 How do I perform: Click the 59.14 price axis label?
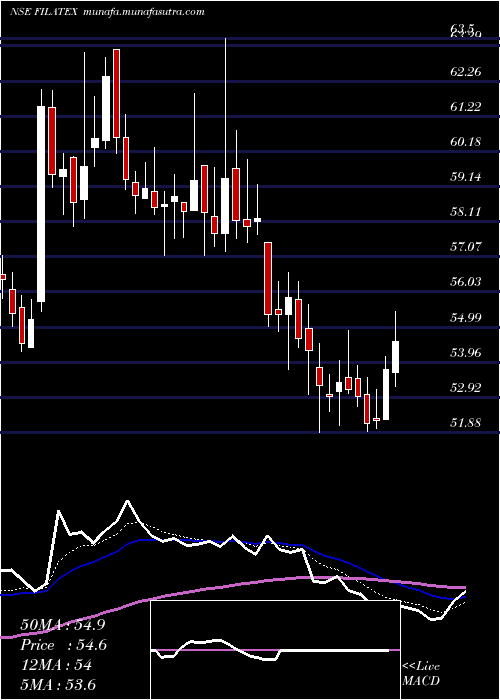(466, 176)
